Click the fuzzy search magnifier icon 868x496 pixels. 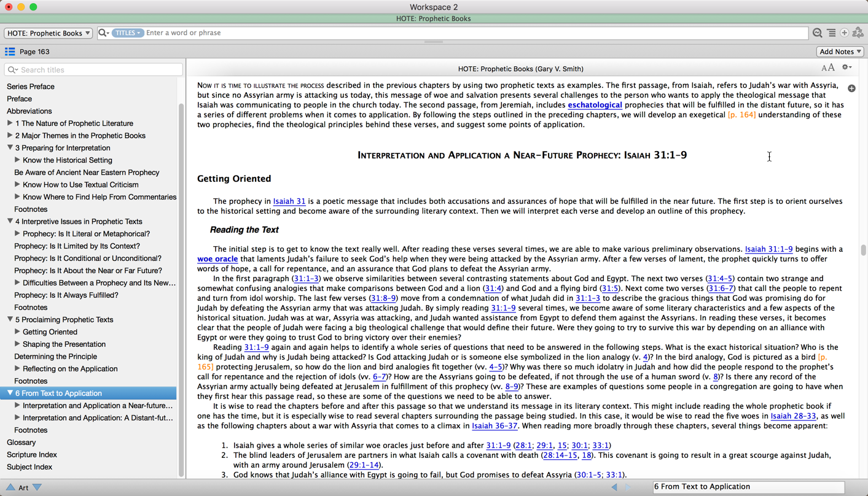pos(818,33)
